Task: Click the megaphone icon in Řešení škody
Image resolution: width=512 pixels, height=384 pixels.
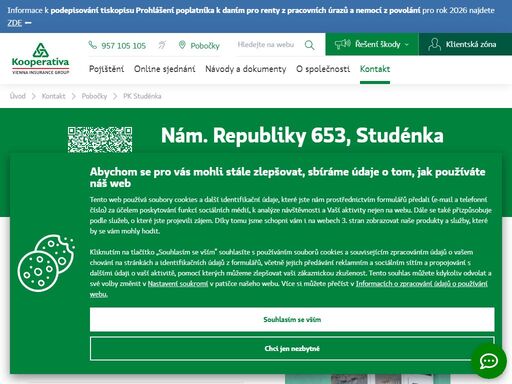Action: point(342,44)
